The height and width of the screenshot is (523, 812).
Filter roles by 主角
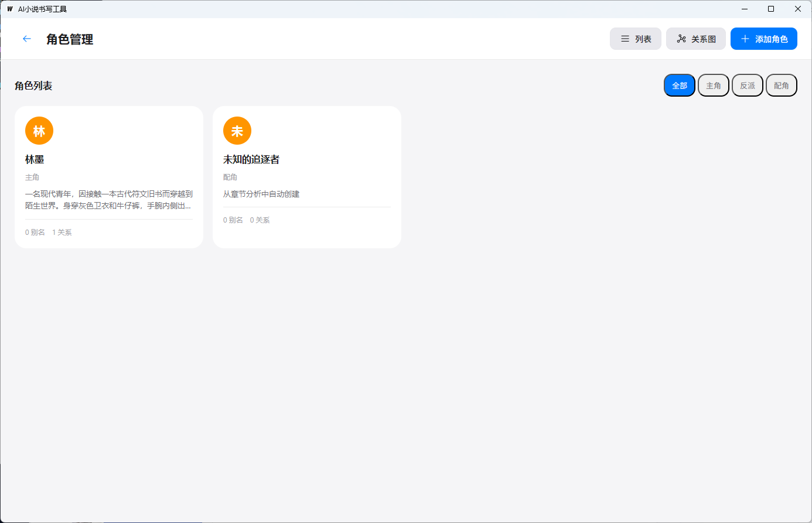[x=714, y=86]
